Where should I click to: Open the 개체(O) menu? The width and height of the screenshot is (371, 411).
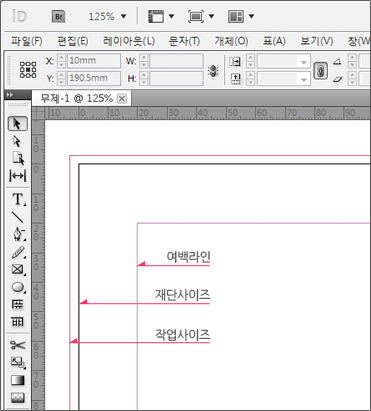(231, 41)
